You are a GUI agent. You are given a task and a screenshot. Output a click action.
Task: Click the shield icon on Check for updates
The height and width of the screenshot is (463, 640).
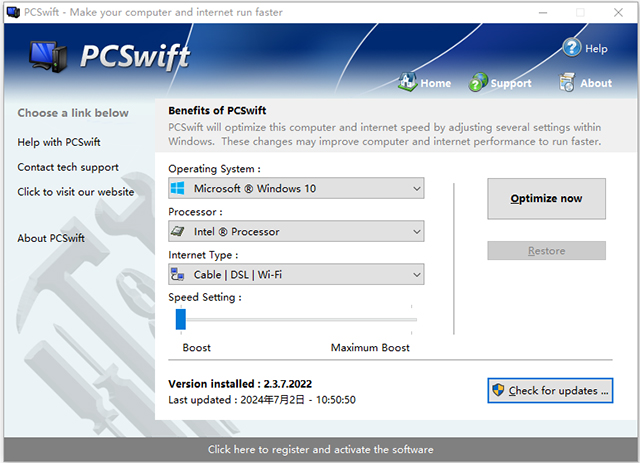pos(498,390)
